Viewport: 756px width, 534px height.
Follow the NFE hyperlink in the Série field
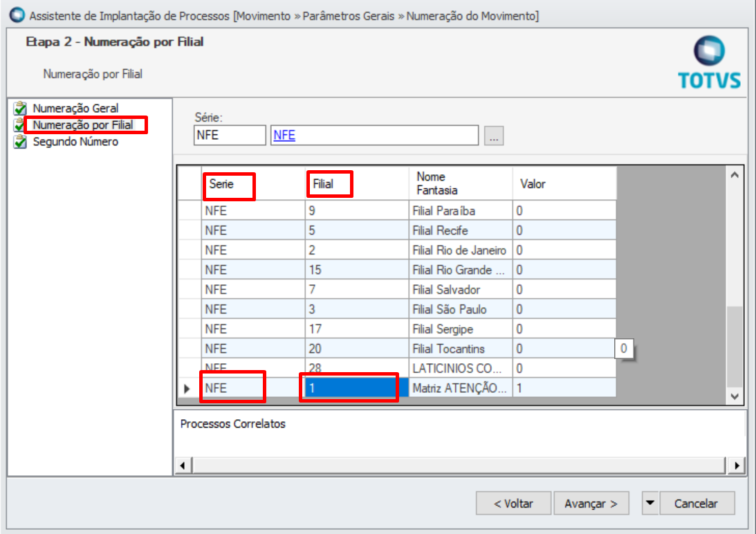tap(284, 135)
